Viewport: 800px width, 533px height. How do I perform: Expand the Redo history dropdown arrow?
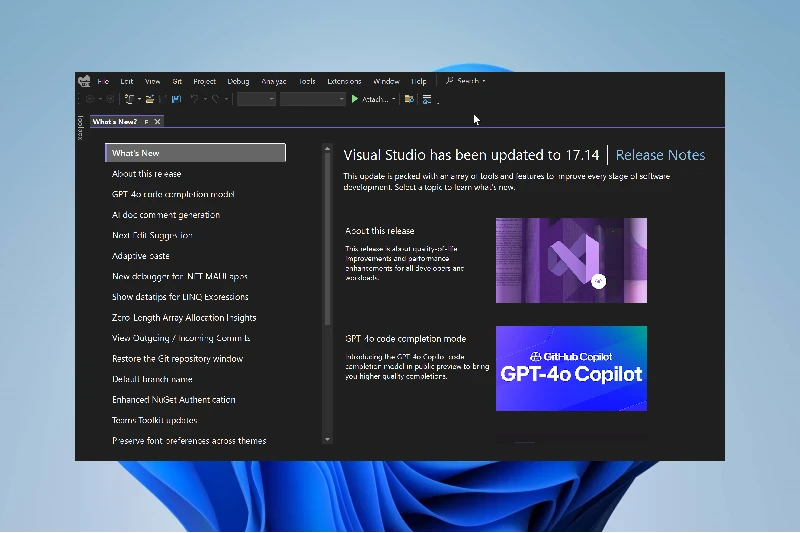coord(226,99)
